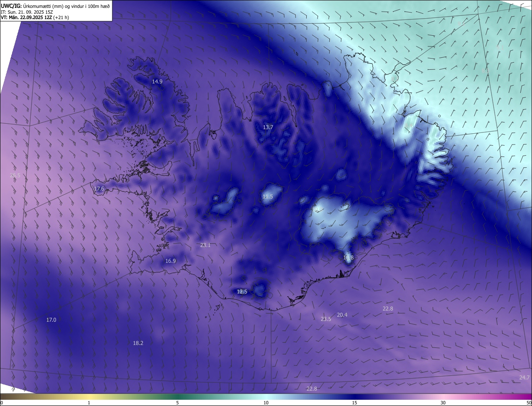Click the 26.5 value off the west coast
Viewport: 532px width, 406px height.
click(15, 176)
